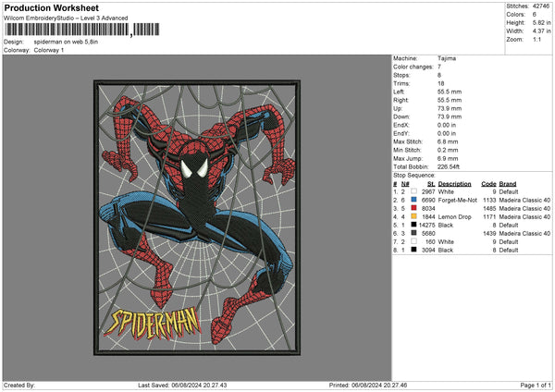Click the red swatch beside 8034 stitches
555x392 pixels.
[x=413, y=208]
